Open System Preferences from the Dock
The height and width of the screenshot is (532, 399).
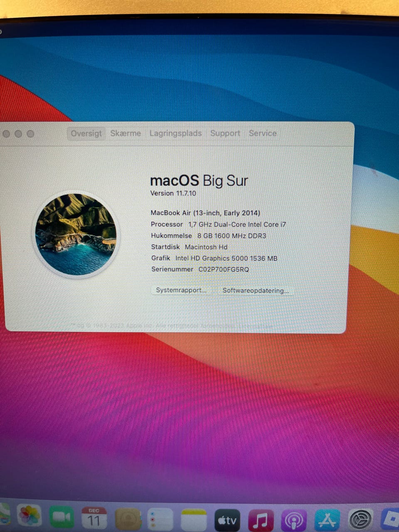[360, 520]
